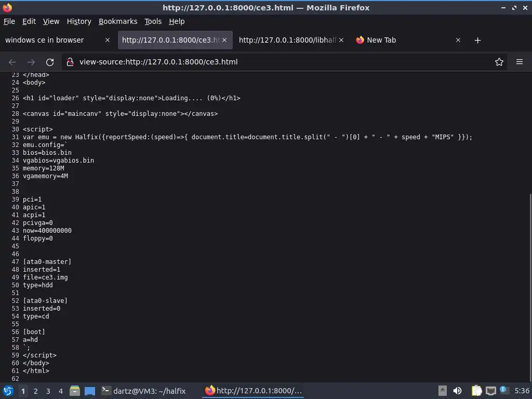Viewport: 532px width, 399px height.
Task: Open the Tools menu
Action: (153, 21)
